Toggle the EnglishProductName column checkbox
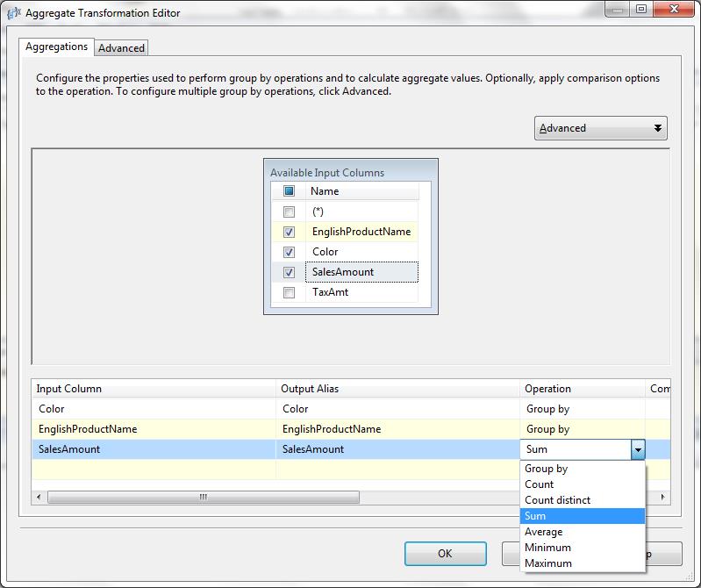The width and height of the screenshot is (701, 588). [x=289, y=233]
